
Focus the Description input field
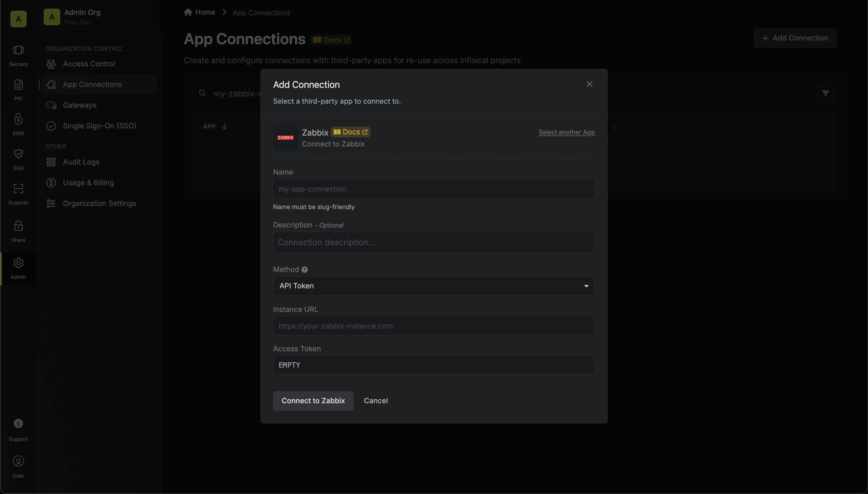pos(434,242)
